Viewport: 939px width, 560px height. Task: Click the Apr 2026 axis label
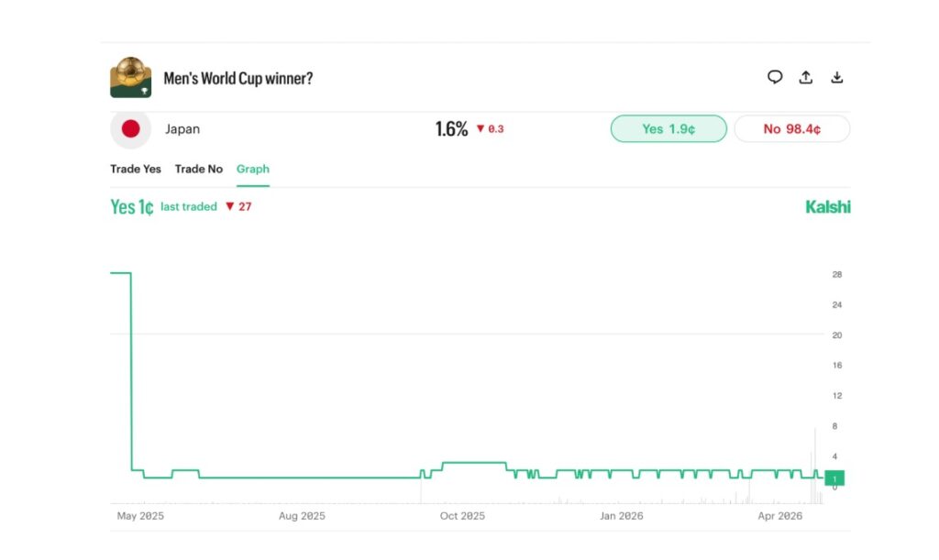(x=780, y=516)
